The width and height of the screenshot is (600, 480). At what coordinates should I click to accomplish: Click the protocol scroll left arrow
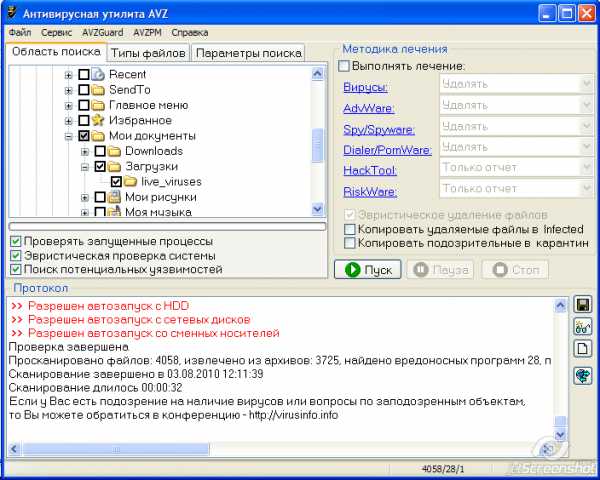[x=14, y=449]
